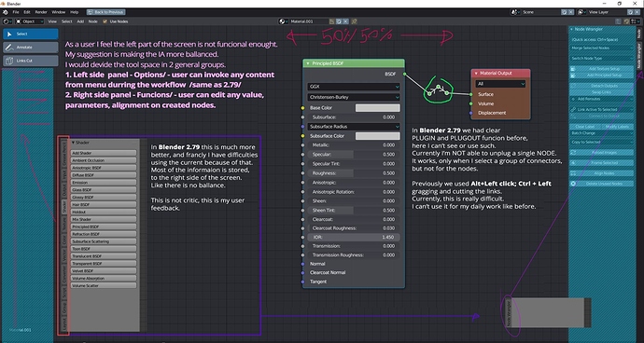Click the add View Layer icon

click(x=631, y=12)
